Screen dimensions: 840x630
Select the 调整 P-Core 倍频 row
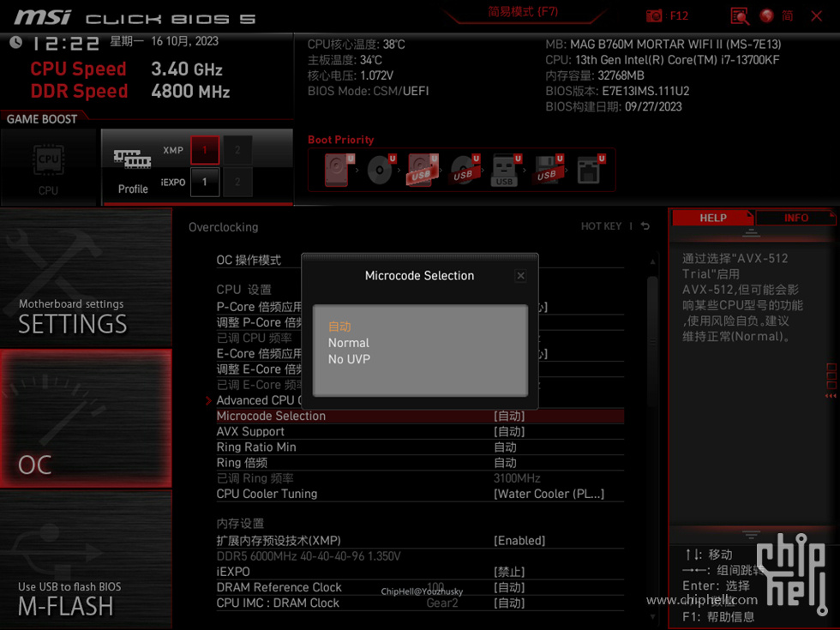tap(258, 322)
